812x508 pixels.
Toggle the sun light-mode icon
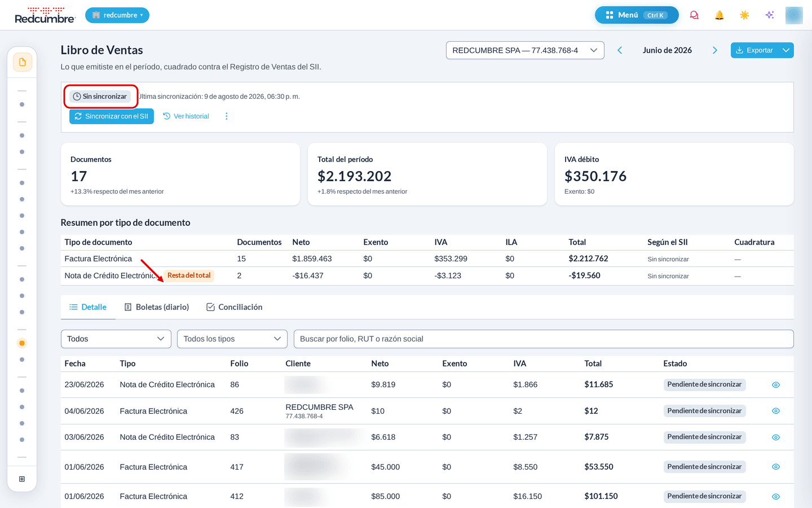[744, 15]
